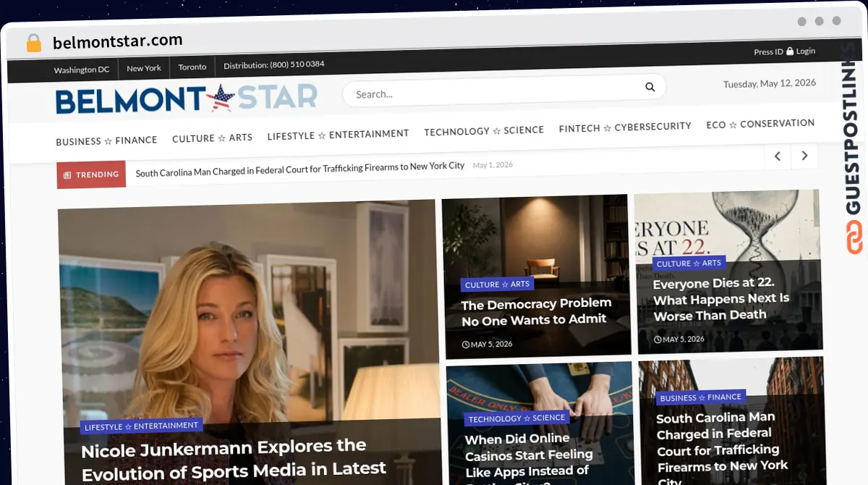Viewport: 868px width, 485px height.
Task: Click the Distribution phone number
Action: pyautogui.click(x=273, y=64)
